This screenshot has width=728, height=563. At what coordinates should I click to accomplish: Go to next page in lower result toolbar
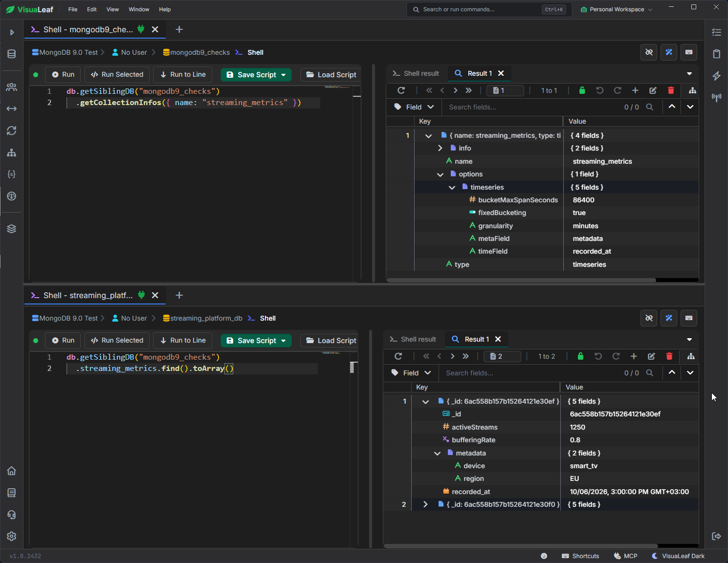click(x=452, y=356)
